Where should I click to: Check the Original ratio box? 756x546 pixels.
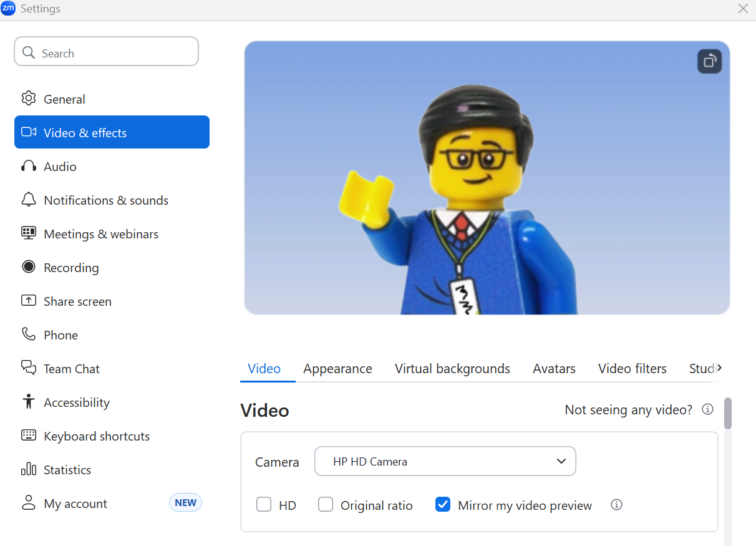point(326,505)
